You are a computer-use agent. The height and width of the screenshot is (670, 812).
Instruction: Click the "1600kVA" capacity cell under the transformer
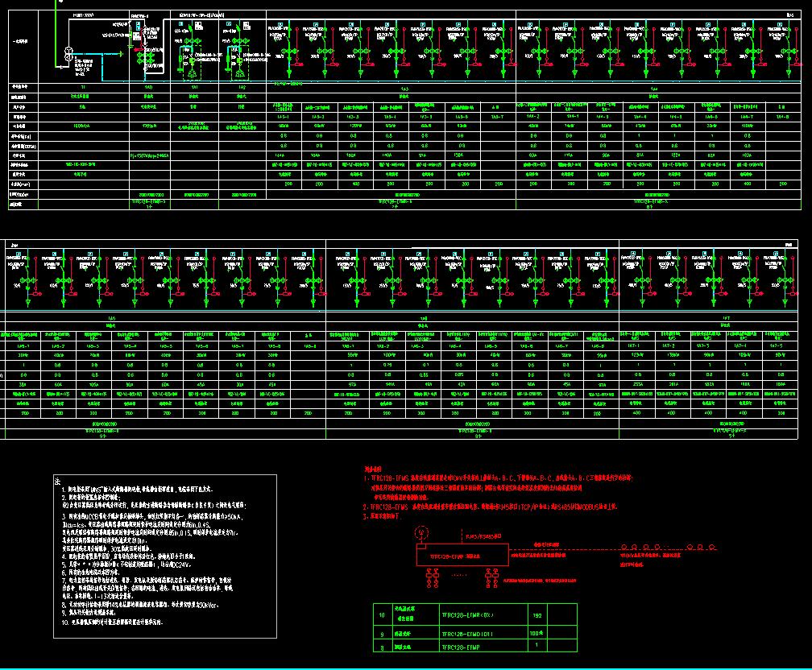coord(83,126)
